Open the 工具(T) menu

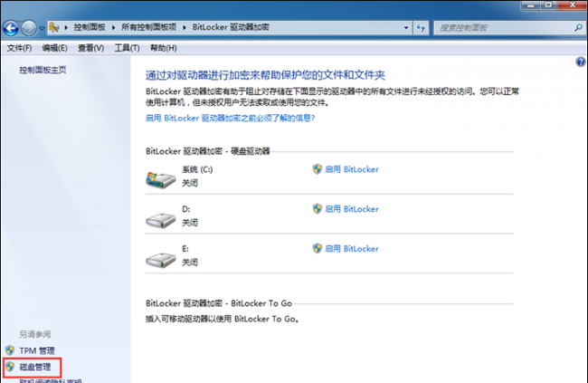point(128,48)
